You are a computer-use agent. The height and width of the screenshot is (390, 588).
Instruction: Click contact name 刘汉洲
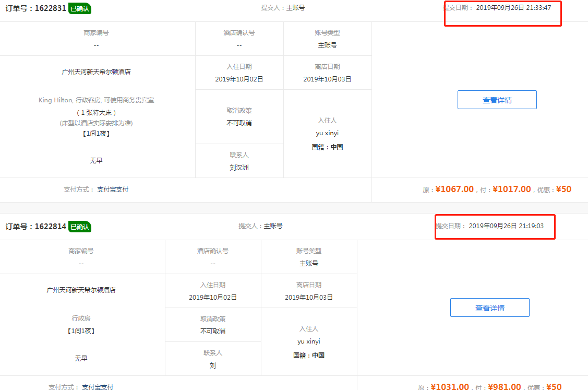pyautogui.click(x=239, y=168)
